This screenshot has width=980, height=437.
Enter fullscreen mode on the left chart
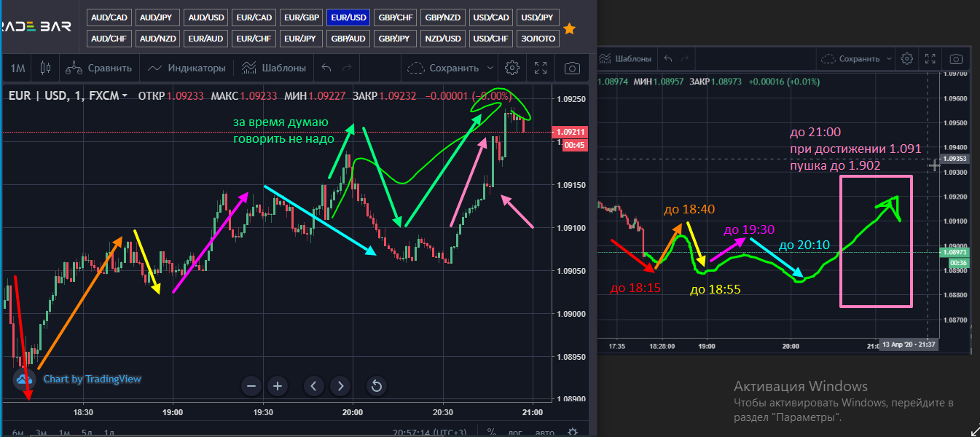coord(541,68)
